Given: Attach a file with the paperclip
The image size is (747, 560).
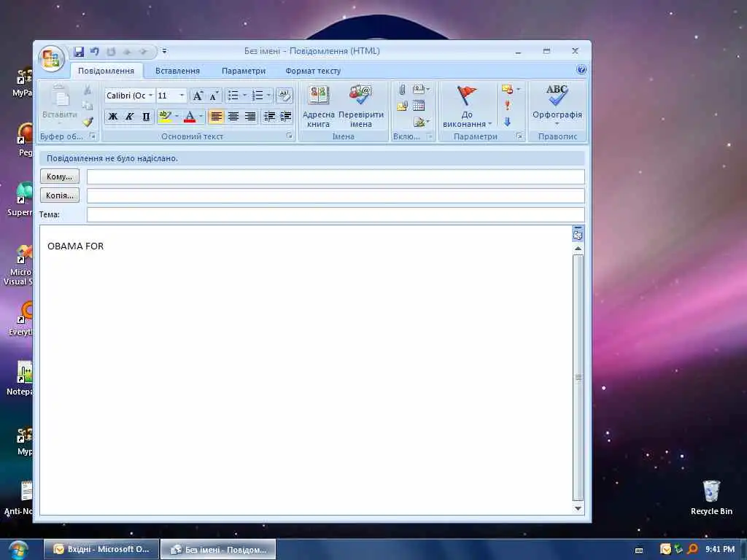Looking at the screenshot, I should 402,90.
